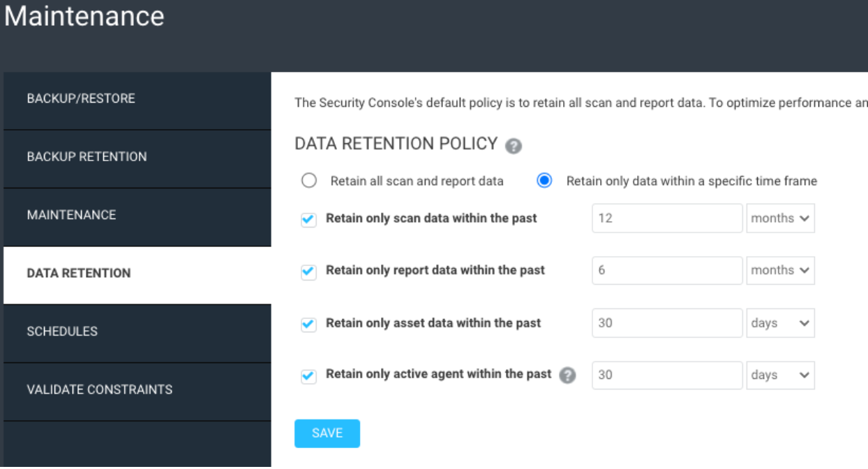Expand active agent days unit dropdown
Screen dimensions: 868x469
(780, 375)
